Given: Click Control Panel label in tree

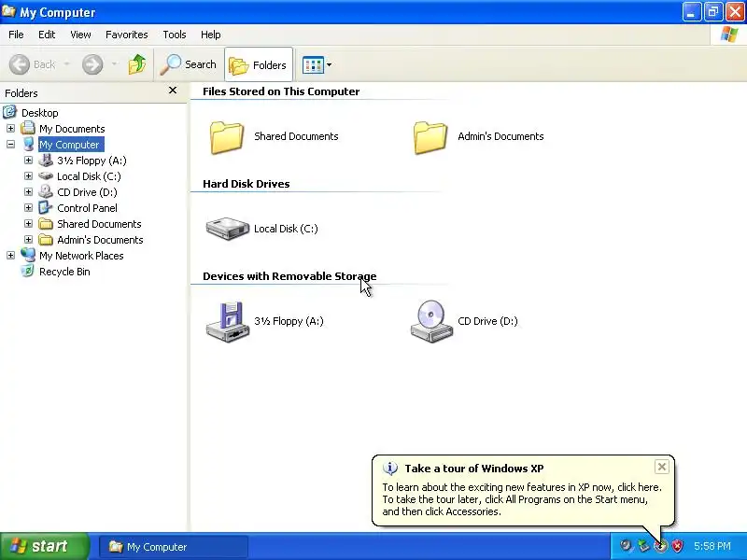Looking at the screenshot, I should 87,208.
